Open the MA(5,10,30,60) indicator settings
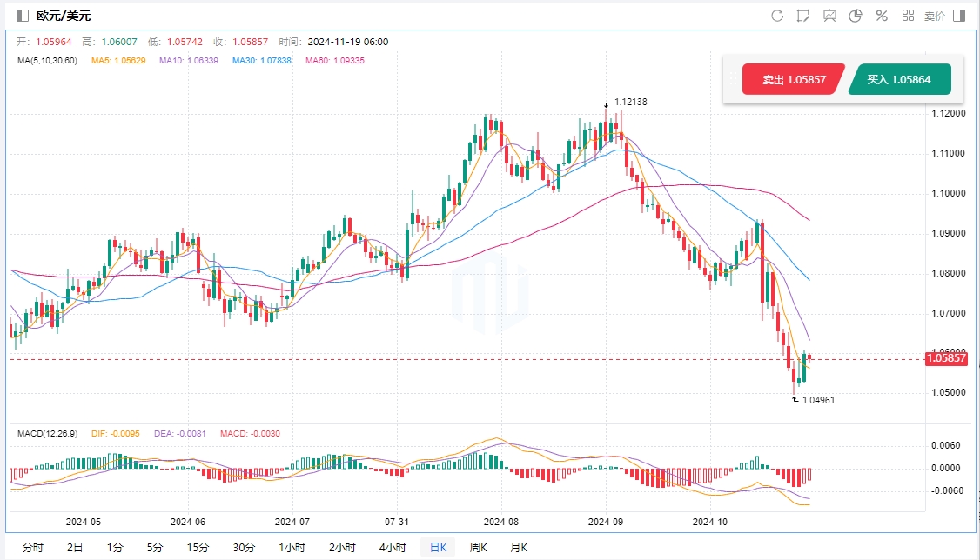The image size is (980, 560). 47,61
